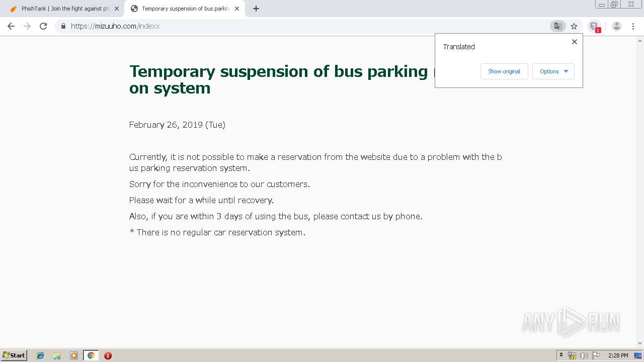Bookmark this page with the star icon
Image resolution: width=644 pixels, height=362 pixels.
coord(574,26)
